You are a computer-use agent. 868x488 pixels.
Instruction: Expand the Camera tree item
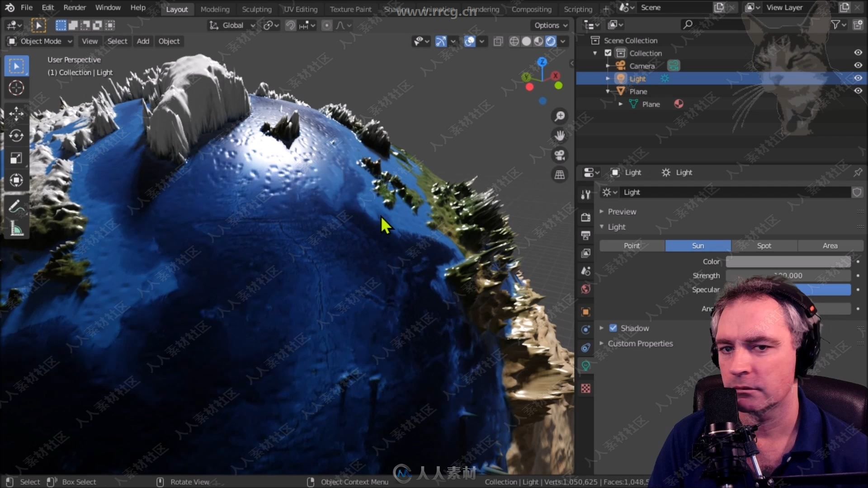(608, 66)
